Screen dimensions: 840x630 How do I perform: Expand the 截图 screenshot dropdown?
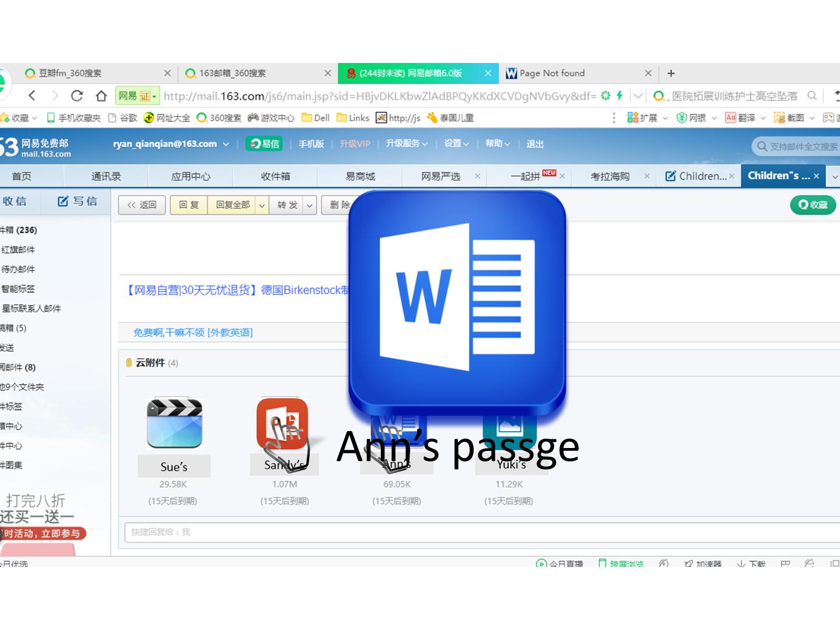coord(811,118)
